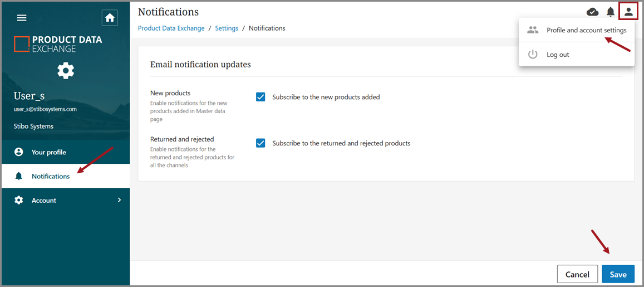This screenshot has width=644, height=287.
Task: Select Profile and account settings
Action: [x=586, y=30]
